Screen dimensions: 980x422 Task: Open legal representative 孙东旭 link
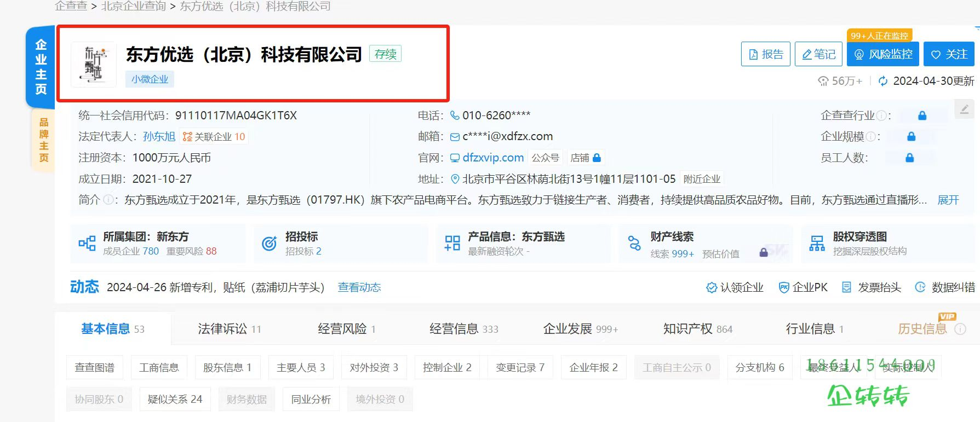click(159, 136)
